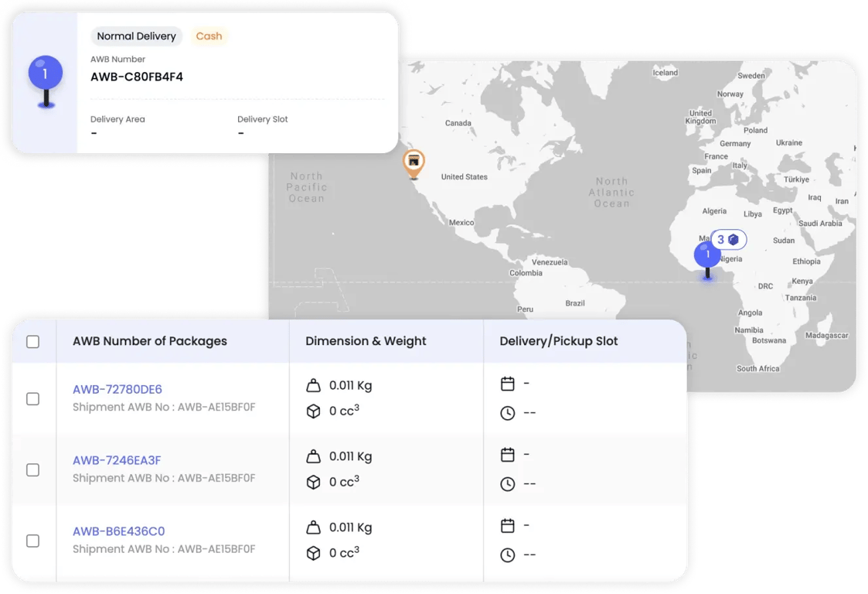Open the AWB-B6E436C0 package link
This screenshot has width=868, height=594.
pos(117,531)
